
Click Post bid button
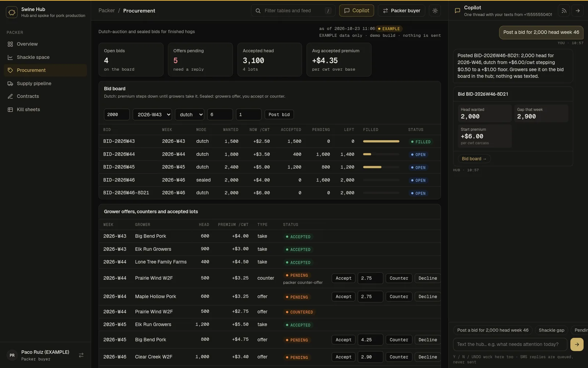point(279,114)
